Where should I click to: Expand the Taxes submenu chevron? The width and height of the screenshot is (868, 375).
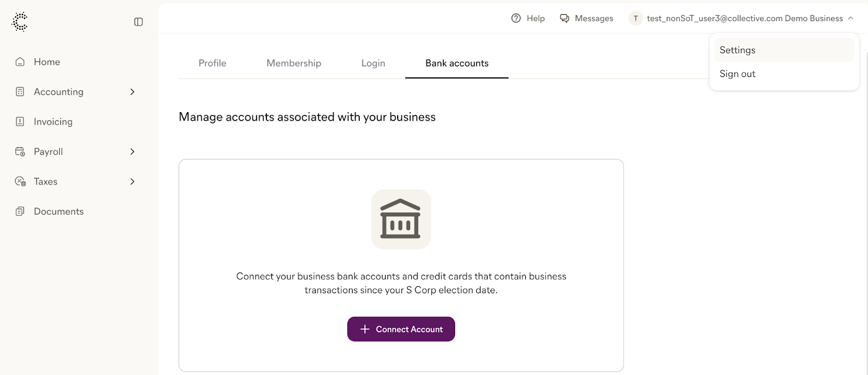tap(132, 182)
